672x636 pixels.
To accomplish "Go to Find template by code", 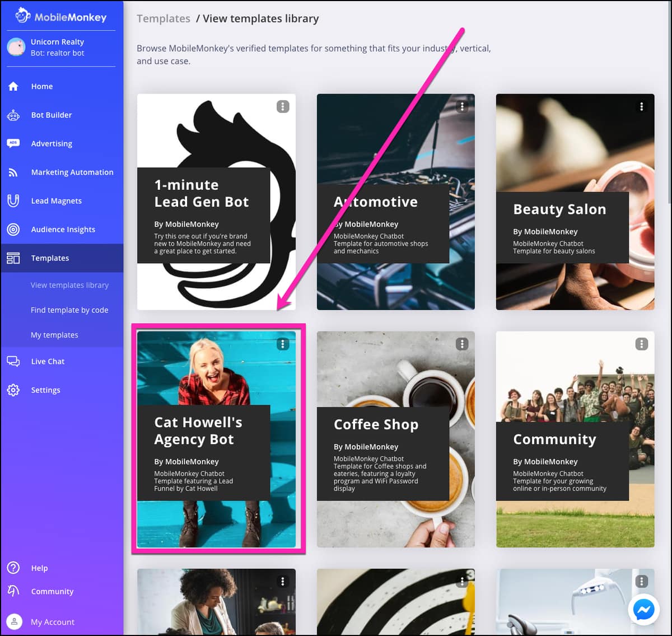I will (x=69, y=310).
